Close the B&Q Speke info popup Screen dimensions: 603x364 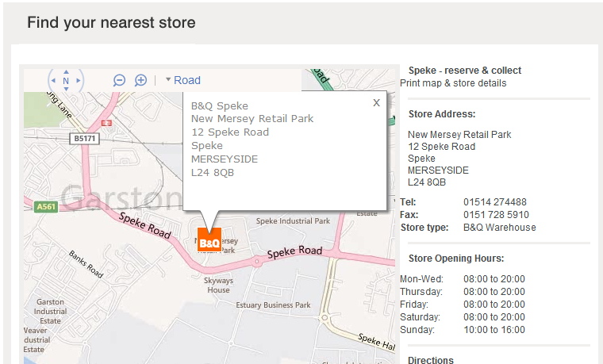click(376, 102)
